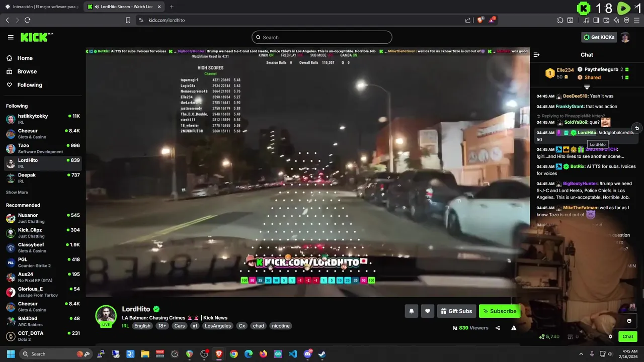Click the video stream player
Screen dimensions: 644x362
307,172
